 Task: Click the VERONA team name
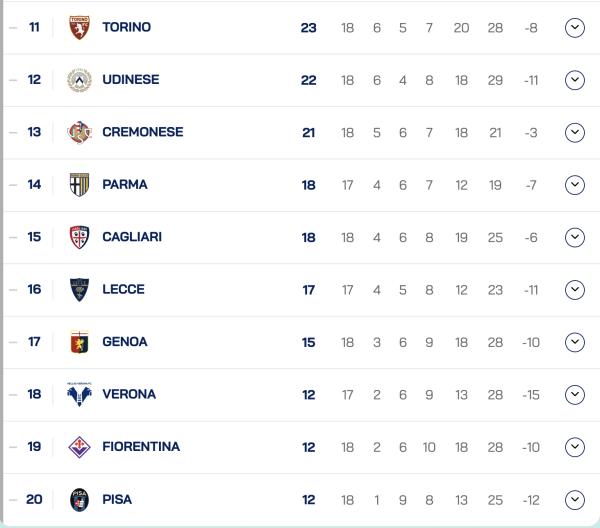click(x=129, y=394)
